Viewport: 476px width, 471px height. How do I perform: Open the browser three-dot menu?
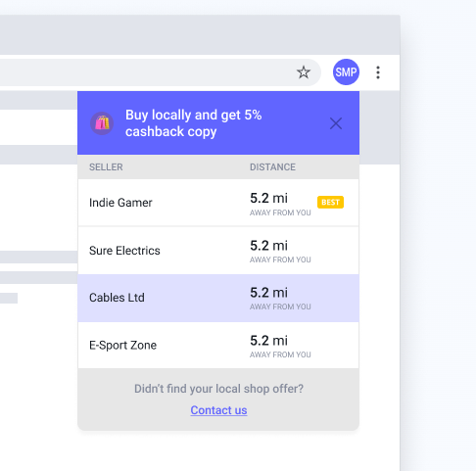[x=378, y=72]
